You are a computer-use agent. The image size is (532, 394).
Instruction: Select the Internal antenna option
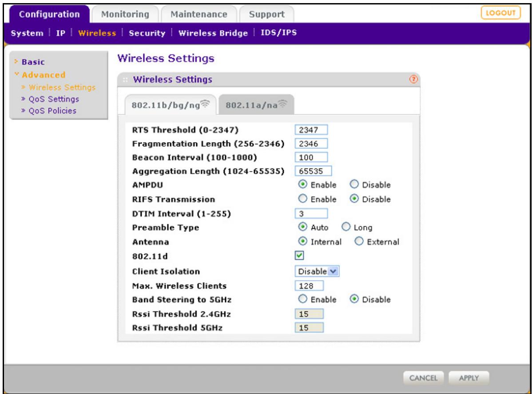click(x=302, y=241)
